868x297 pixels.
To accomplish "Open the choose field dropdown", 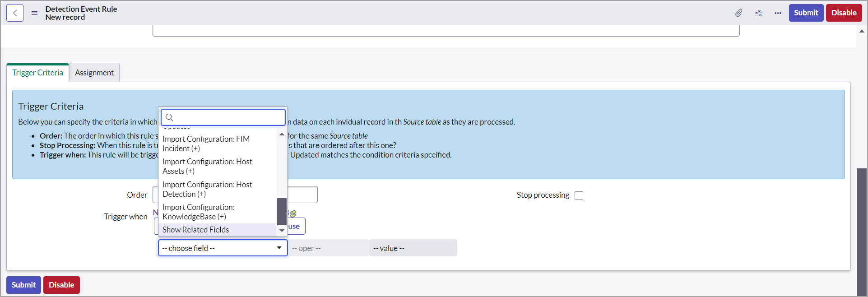I will coord(223,248).
